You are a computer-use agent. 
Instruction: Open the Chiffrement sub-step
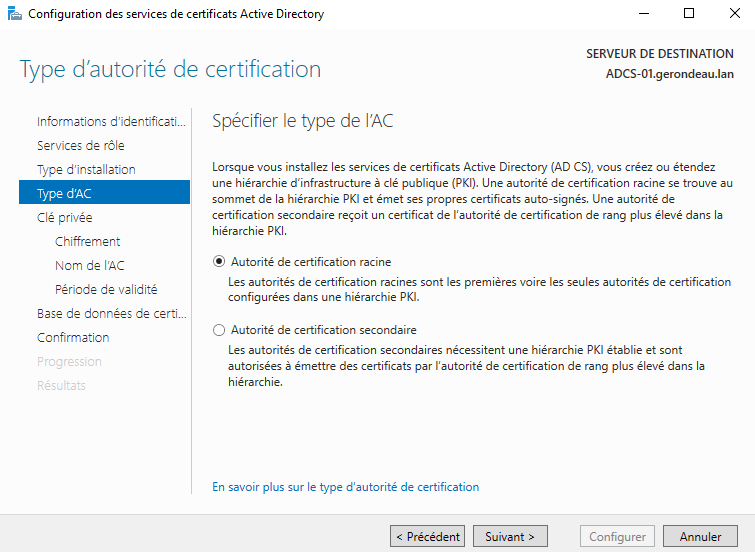[x=88, y=241]
